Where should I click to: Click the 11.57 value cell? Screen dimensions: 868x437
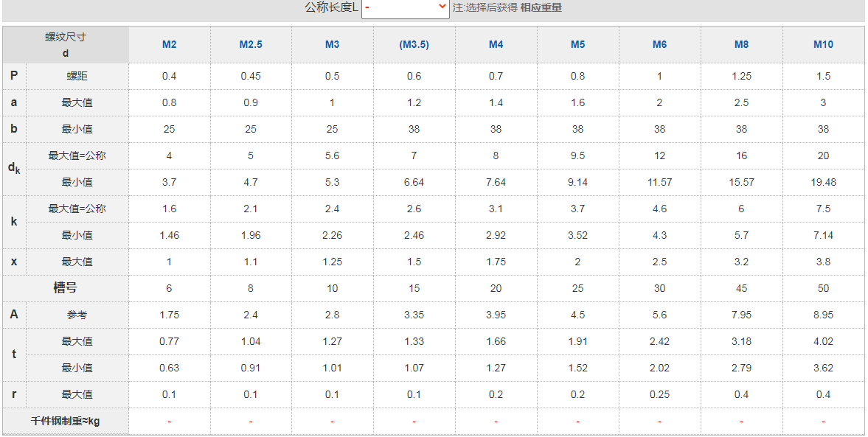tap(659, 182)
